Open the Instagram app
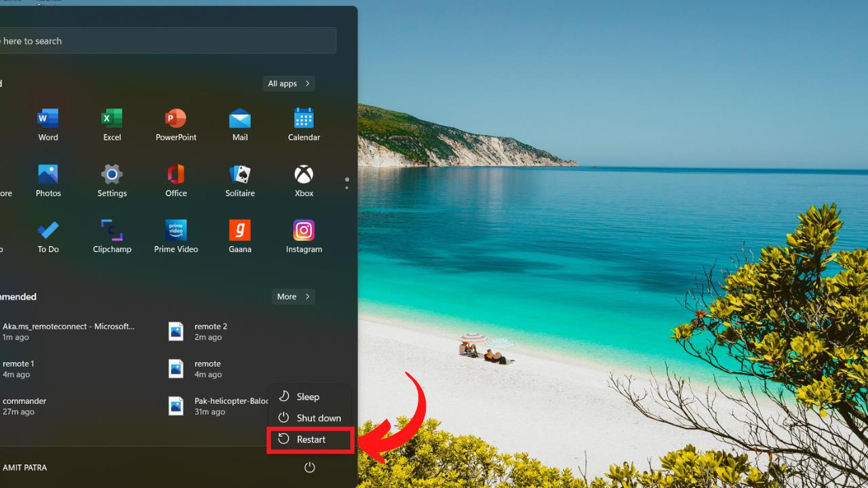 [x=304, y=237]
